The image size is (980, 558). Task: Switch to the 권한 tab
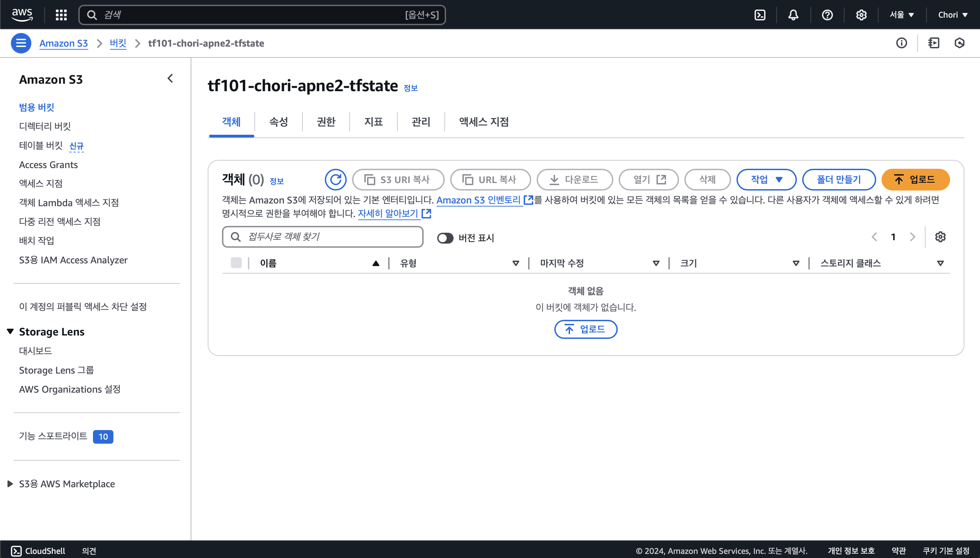point(326,122)
